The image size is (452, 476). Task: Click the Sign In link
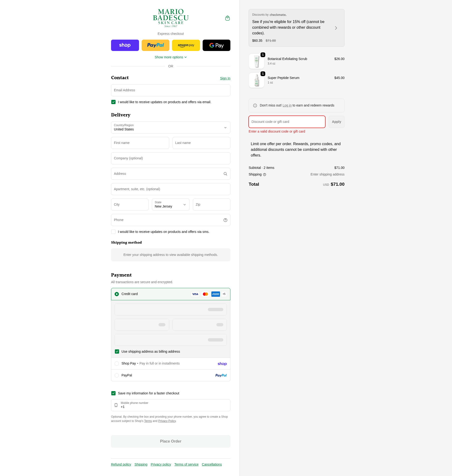point(225,78)
